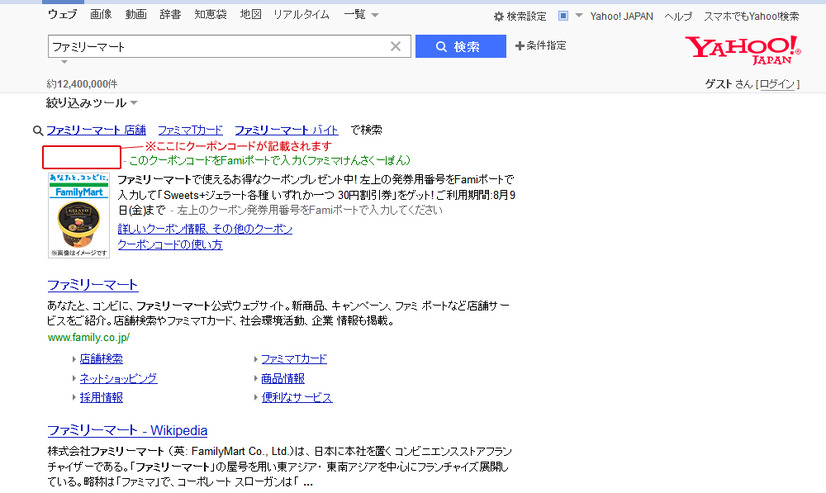
Task: Open the Yahoo! JAPAN top link
Action: tap(622, 16)
